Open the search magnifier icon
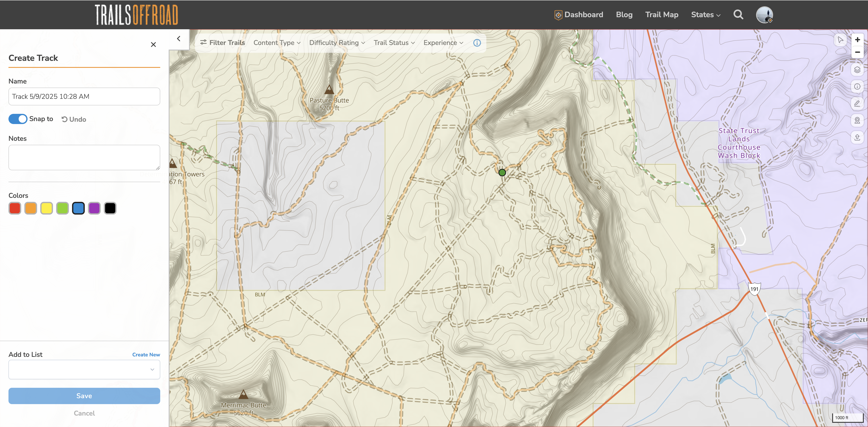 click(738, 14)
